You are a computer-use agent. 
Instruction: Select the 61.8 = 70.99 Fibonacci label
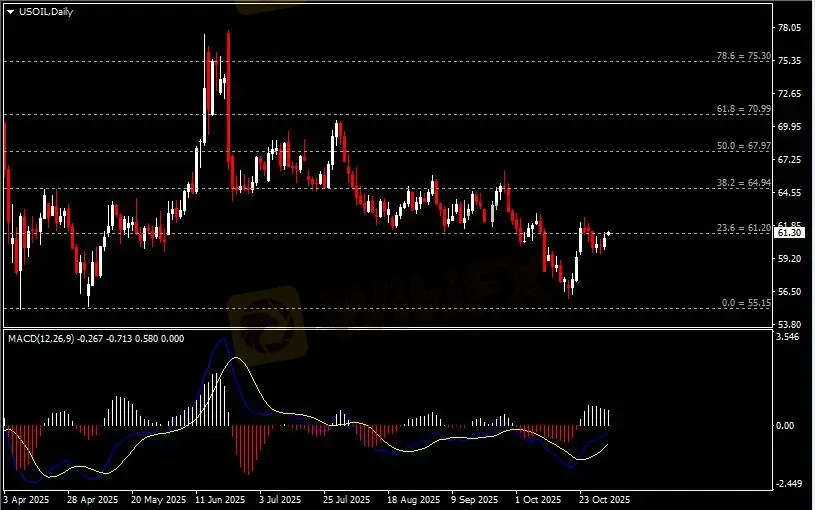744,109
